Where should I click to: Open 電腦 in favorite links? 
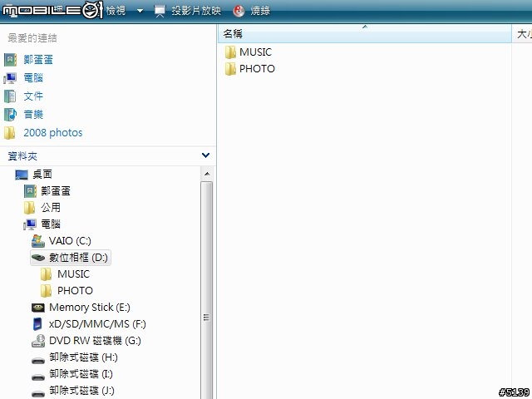point(33,77)
